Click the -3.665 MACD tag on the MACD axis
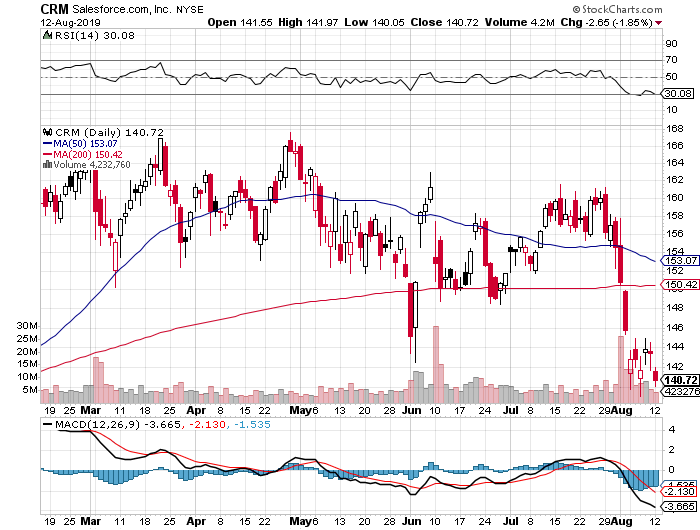Screen dimensions: 700x530 pyautogui.click(x=679, y=507)
